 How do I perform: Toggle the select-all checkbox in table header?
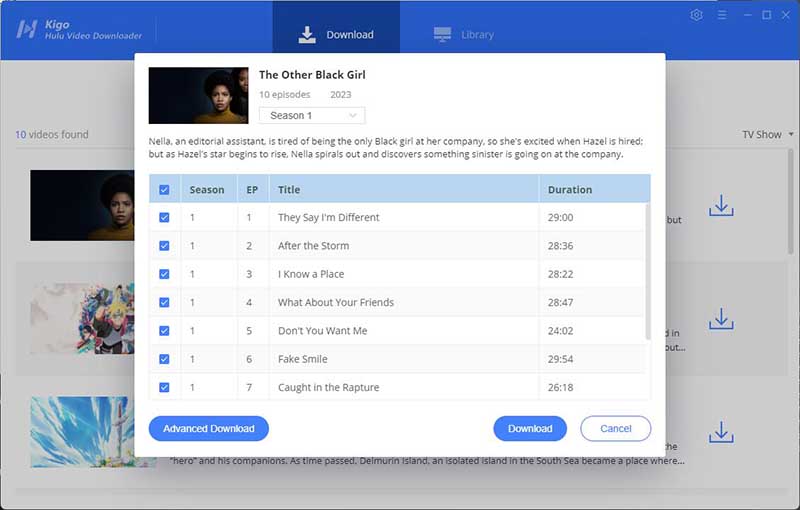coord(164,190)
